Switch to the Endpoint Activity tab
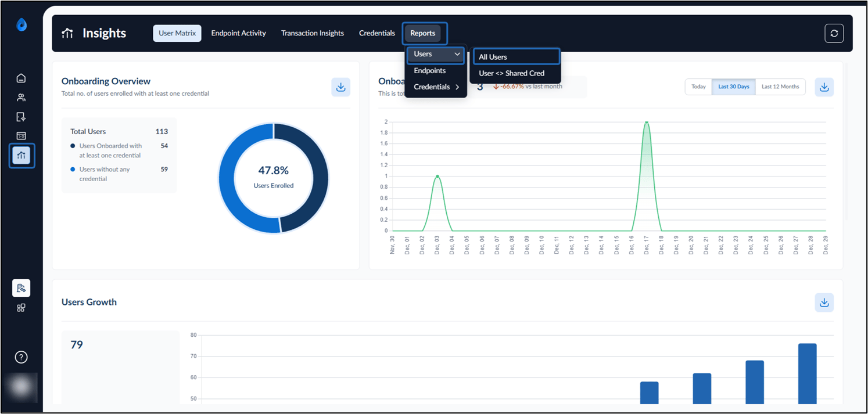Viewport: 868px width, 414px height. click(x=238, y=33)
